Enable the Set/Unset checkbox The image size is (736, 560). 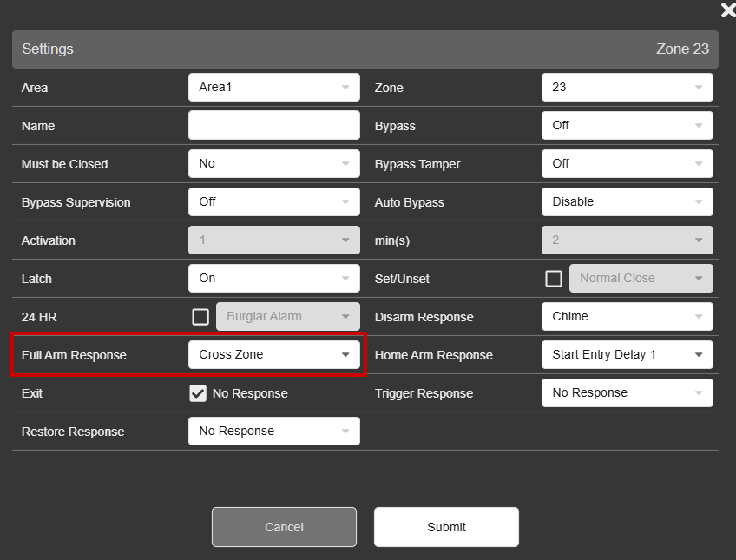tap(554, 279)
